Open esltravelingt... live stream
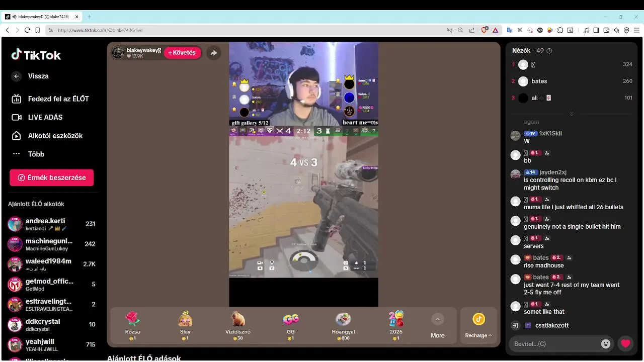Screen dimensions: 644x362 click(x=51, y=305)
